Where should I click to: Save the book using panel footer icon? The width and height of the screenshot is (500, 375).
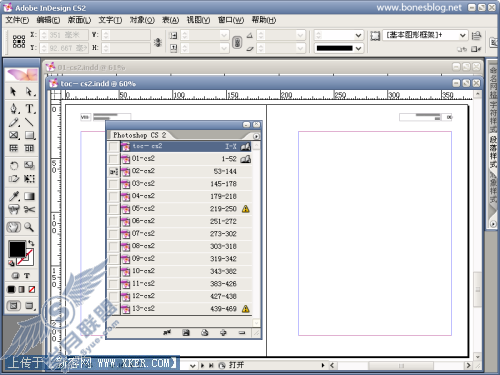186,332
